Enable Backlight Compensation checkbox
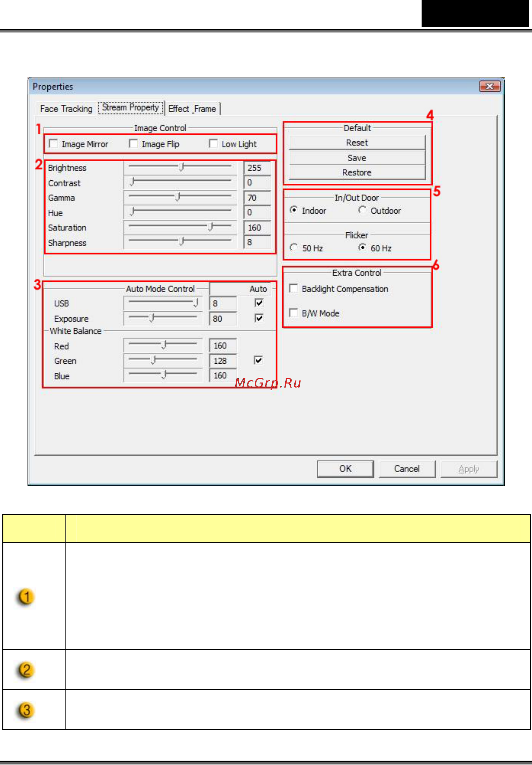 click(293, 288)
